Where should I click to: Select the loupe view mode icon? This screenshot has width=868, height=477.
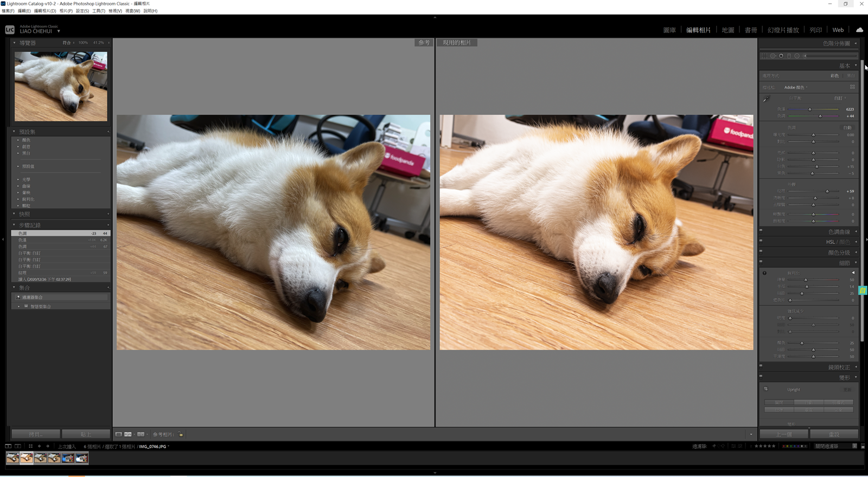tap(118, 434)
